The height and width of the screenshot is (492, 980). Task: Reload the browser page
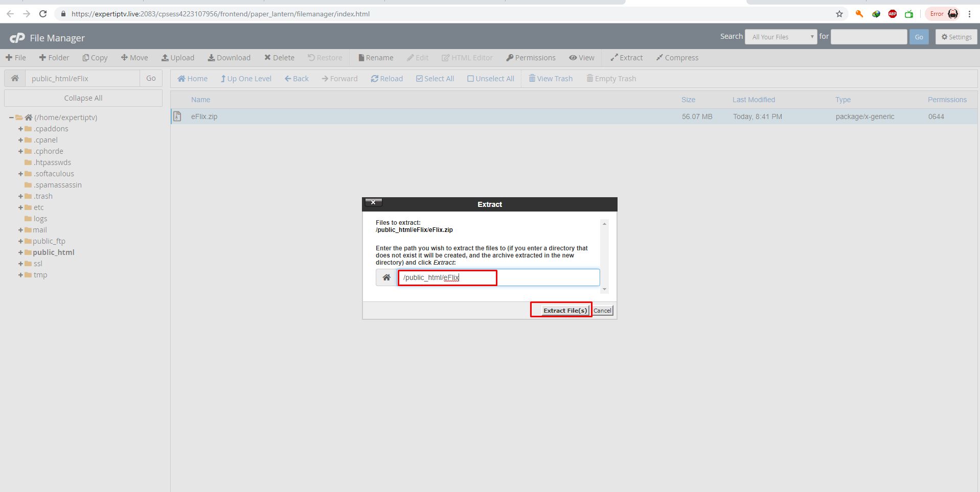pyautogui.click(x=43, y=14)
